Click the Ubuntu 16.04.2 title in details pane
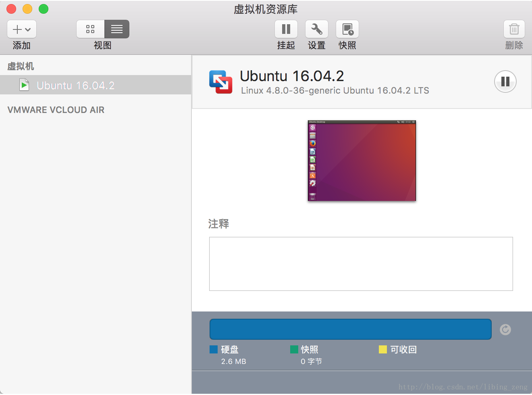Viewport: 532px width, 395px height. 292,76
